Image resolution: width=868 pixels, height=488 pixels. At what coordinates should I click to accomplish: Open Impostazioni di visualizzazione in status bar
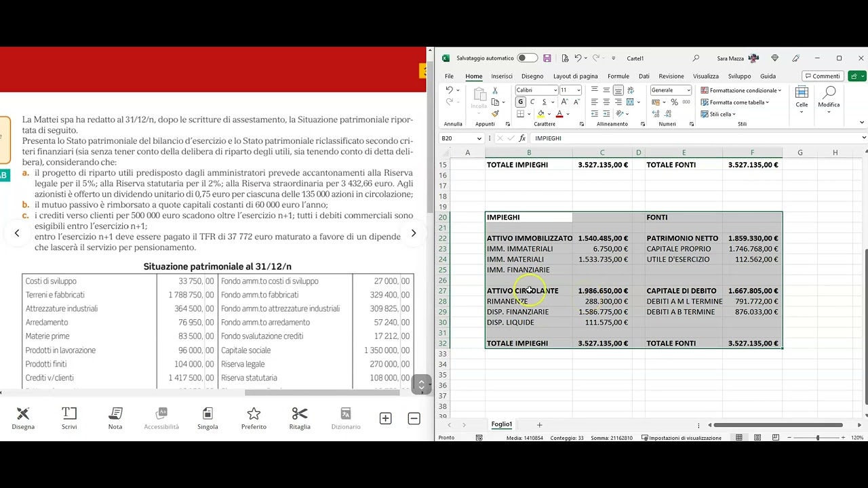pos(682,438)
